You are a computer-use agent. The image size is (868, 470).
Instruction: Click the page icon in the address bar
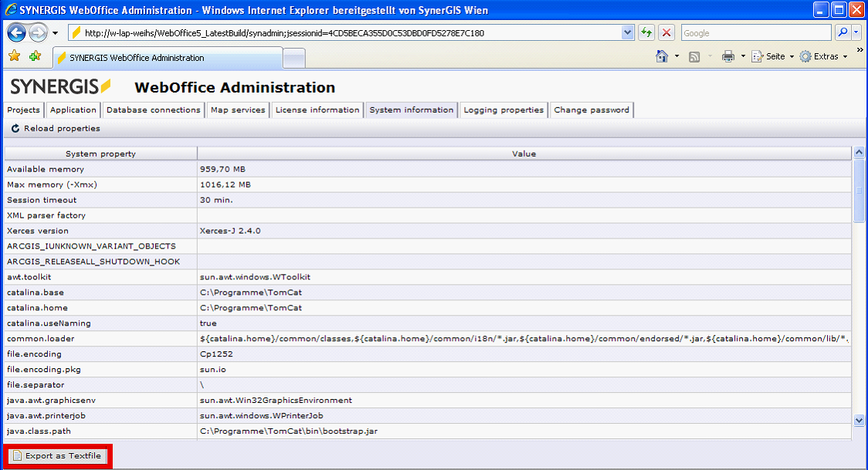(74, 32)
